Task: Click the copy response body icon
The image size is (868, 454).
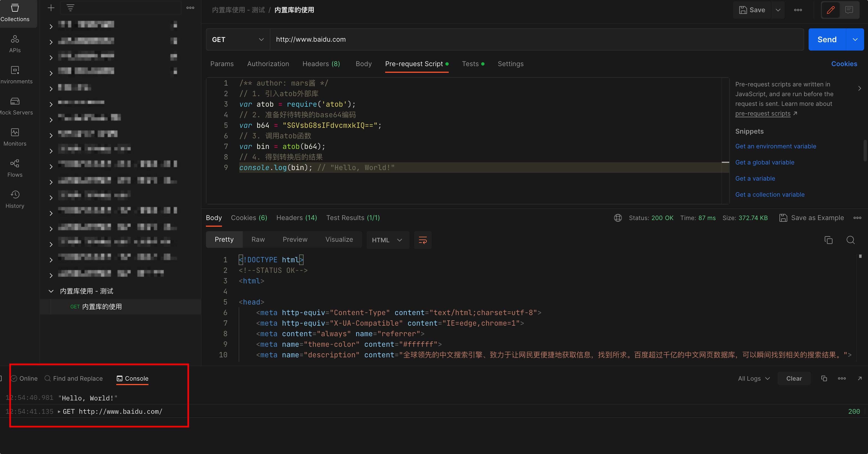Action: tap(828, 240)
